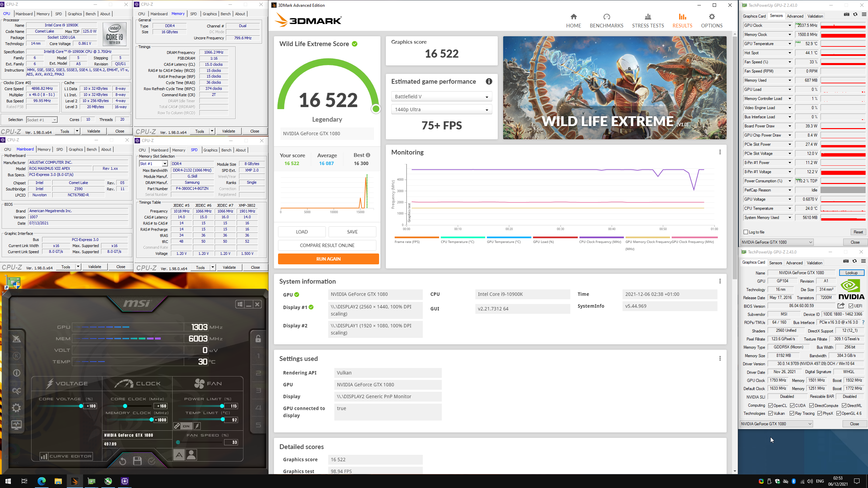Viewport: 868px width, 488px height.
Task: Open Bench tab in CPU-Z Motherboard window
Action: point(92,149)
